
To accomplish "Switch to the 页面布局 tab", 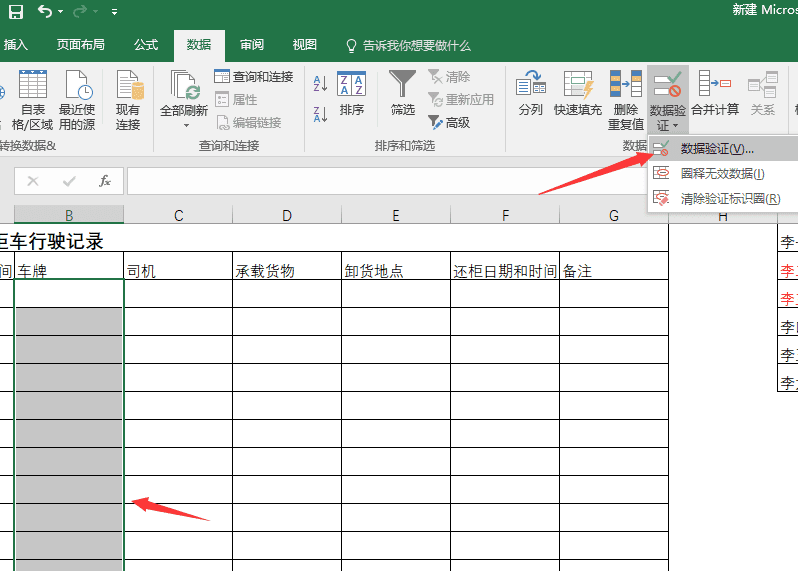I will point(80,45).
